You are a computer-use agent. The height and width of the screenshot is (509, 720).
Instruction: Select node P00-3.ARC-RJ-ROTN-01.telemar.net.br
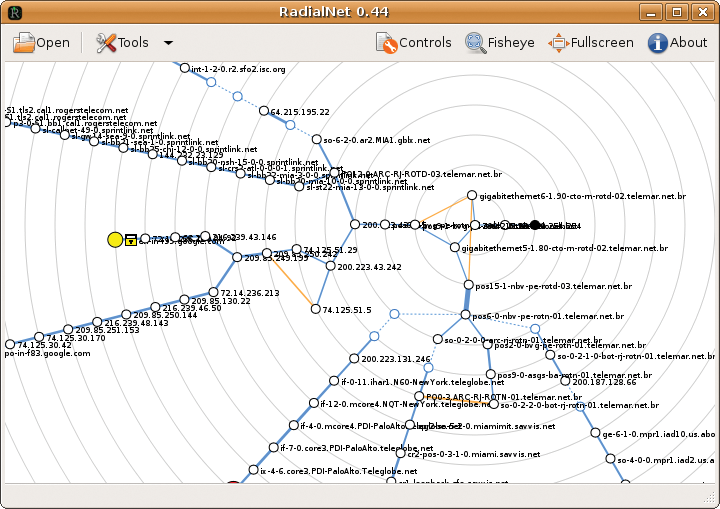tap(419, 396)
